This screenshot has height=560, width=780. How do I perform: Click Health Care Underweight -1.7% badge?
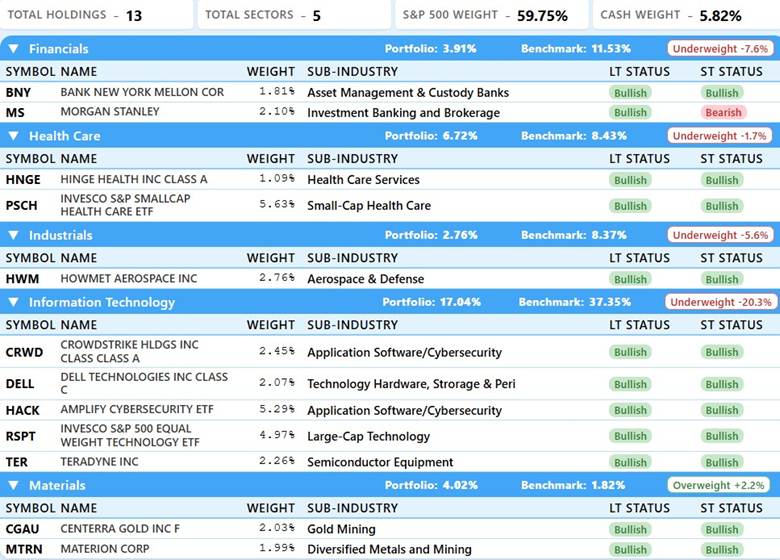click(x=719, y=136)
